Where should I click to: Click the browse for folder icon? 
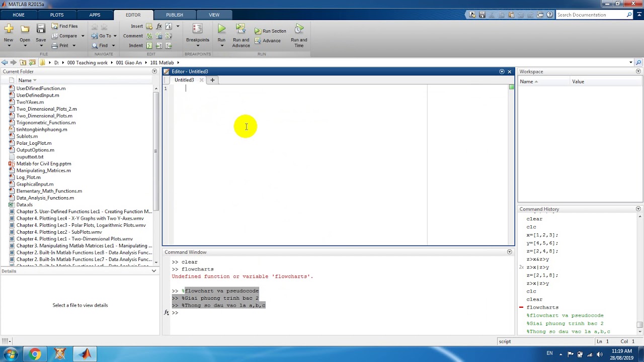point(32,62)
